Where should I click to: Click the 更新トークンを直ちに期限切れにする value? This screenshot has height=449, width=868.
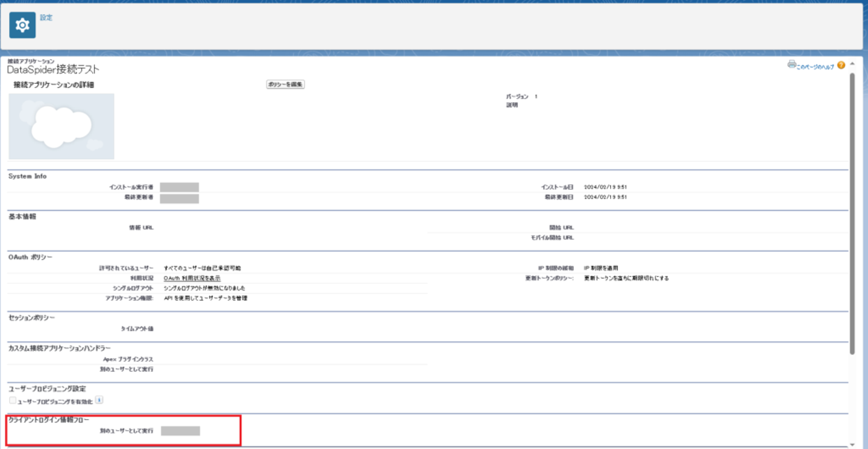(626, 278)
